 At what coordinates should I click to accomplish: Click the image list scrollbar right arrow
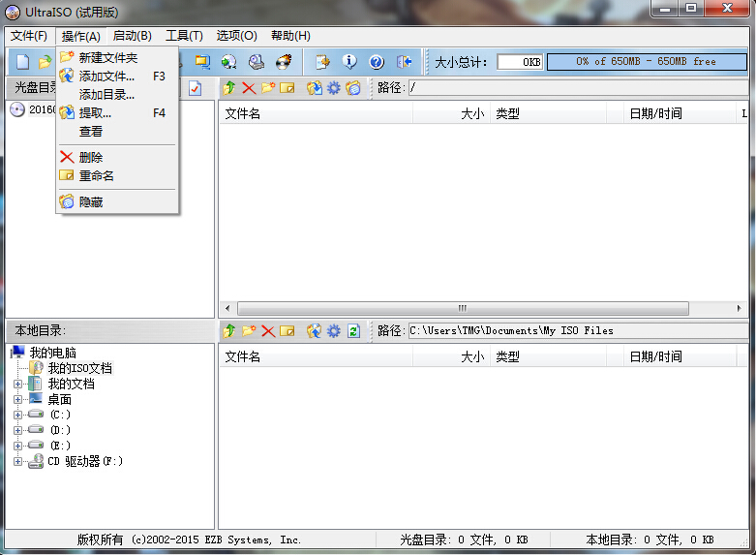740,308
